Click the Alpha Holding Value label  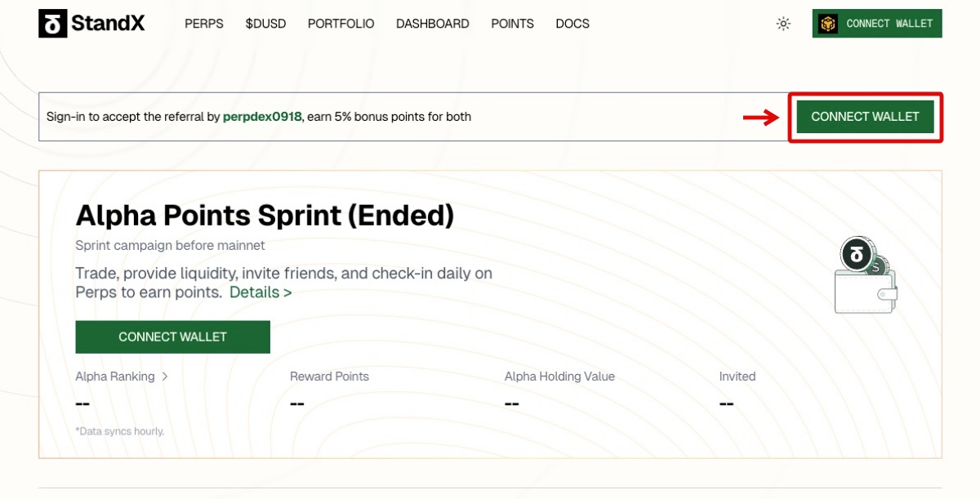pyautogui.click(x=559, y=376)
